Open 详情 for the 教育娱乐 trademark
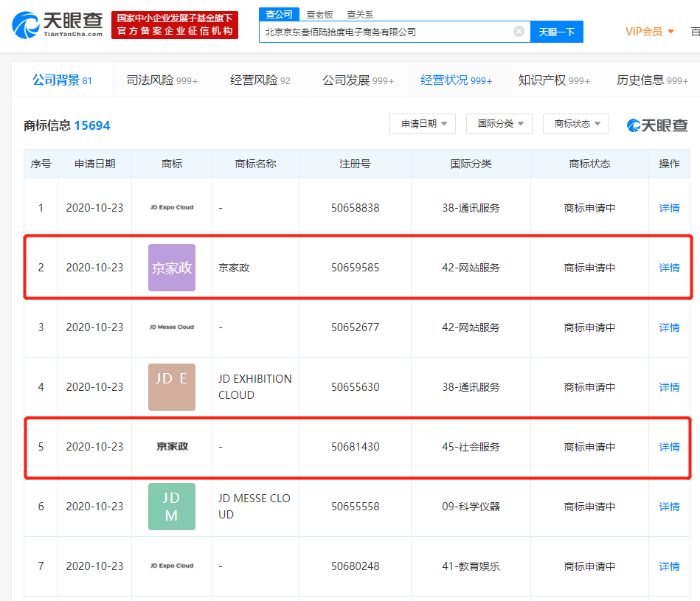700x601 pixels. [x=668, y=566]
